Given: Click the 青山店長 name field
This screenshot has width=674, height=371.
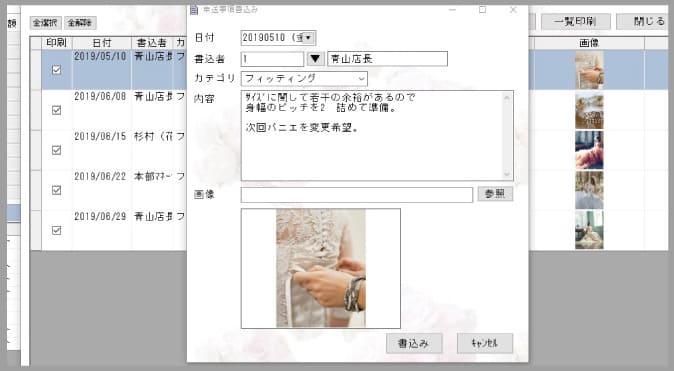Looking at the screenshot, I should [x=387, y=59].
